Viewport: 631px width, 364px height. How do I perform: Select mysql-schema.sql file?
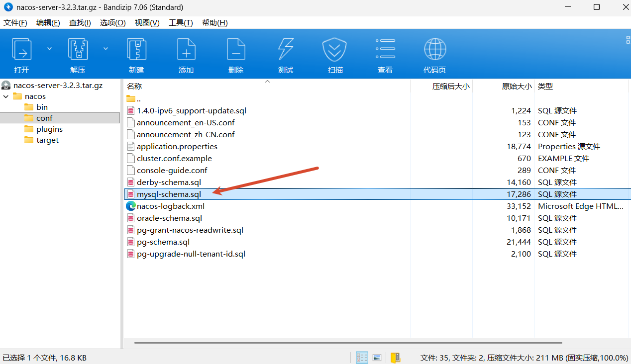point(169,194)
